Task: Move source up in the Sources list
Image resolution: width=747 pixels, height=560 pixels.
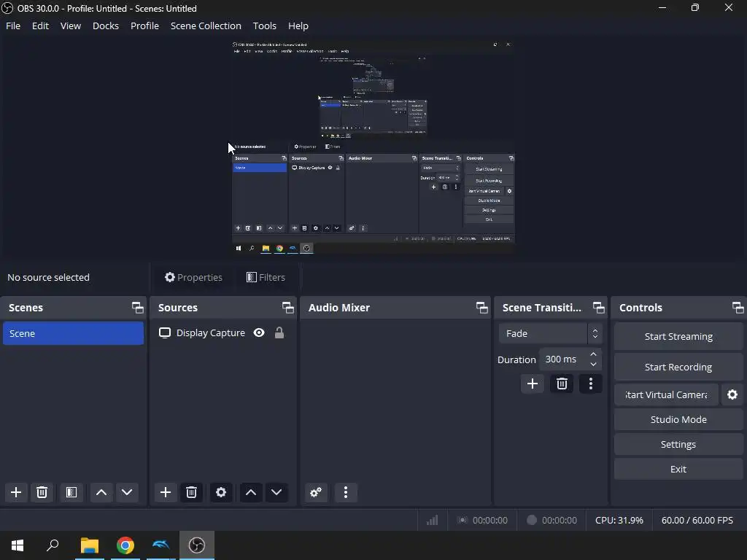Action: (251, 492)
